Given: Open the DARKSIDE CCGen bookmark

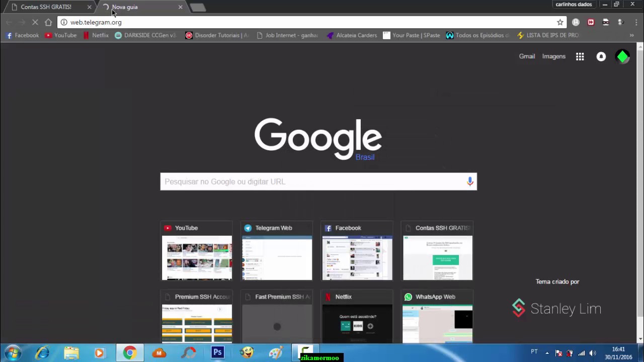Looking at the screenshot, I should coord(145,35).
